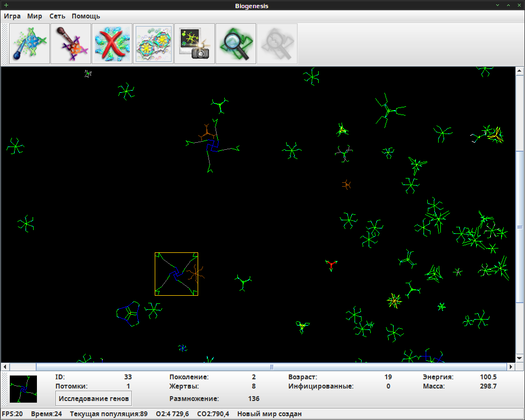Select the red three-armed organism
Image resolution: width=525 pixels, height=420 pixels.
331,265
